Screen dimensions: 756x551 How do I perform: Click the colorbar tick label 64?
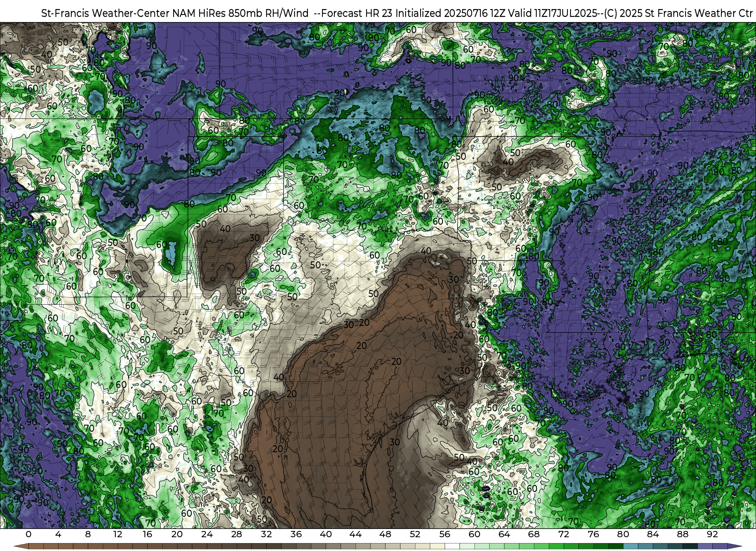(x=504, y=534)
